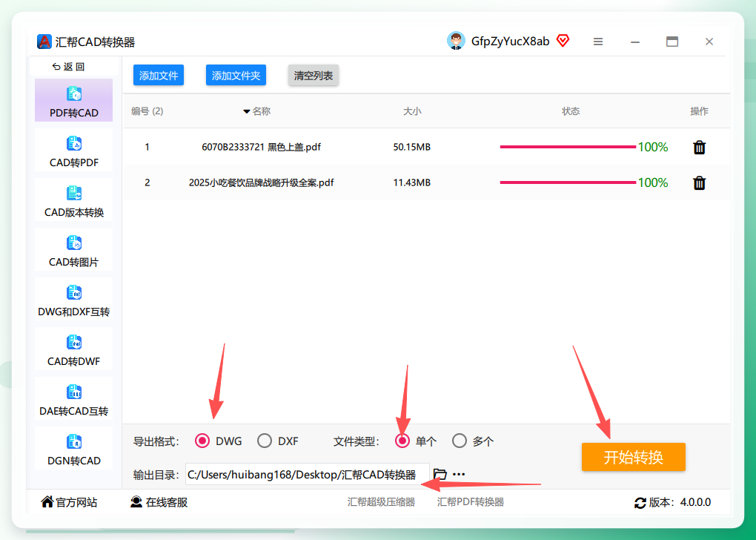Screen dimensions: 756x540
Task: Click 100% status of 黑色上盖.pdf row
Action: click(x=653, y=147)
